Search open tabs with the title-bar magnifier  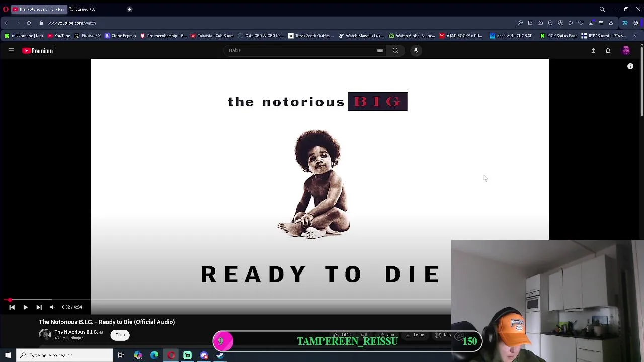[x=602, y=9]
